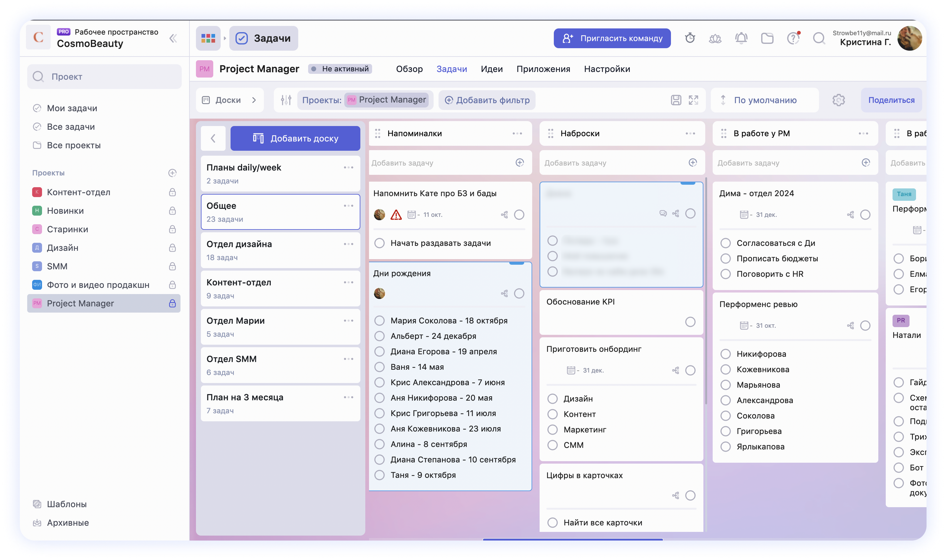Image resolution: width=946 pixels, height=560 pixels.
Task: Open the apps grid icon beside Задачи
Action: [x=208, y=38]
